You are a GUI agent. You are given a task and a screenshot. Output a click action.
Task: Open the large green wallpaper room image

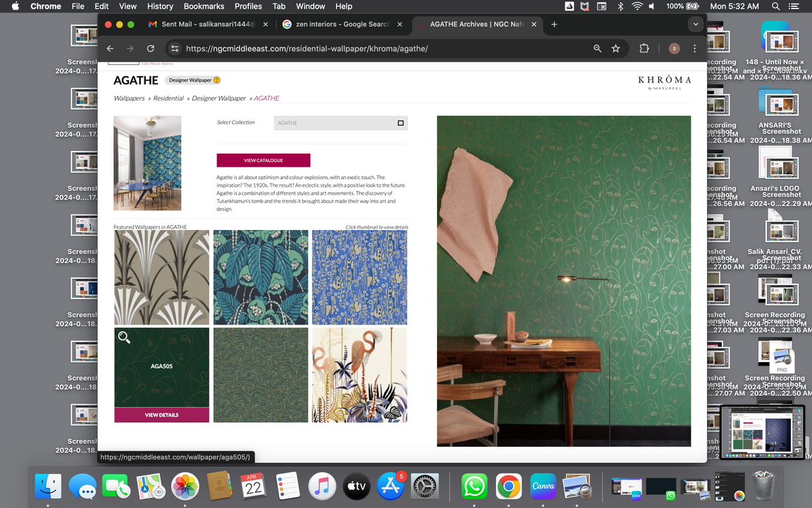563,281
